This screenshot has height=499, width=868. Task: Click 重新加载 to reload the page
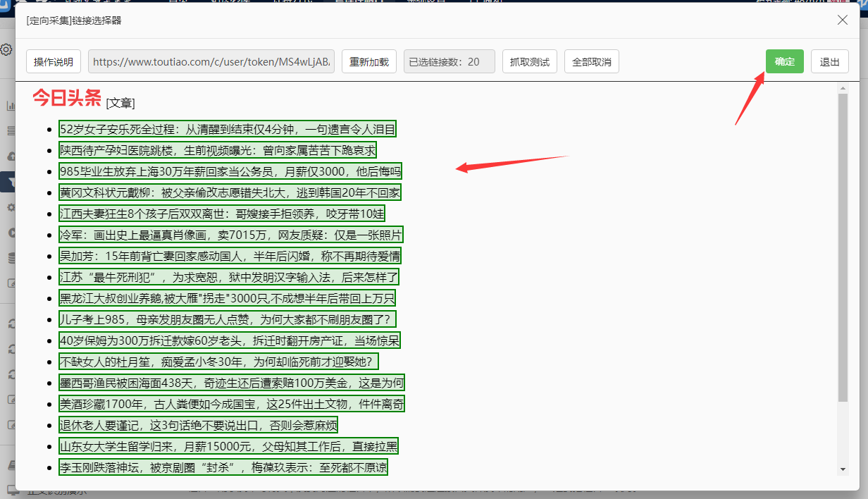369,61
